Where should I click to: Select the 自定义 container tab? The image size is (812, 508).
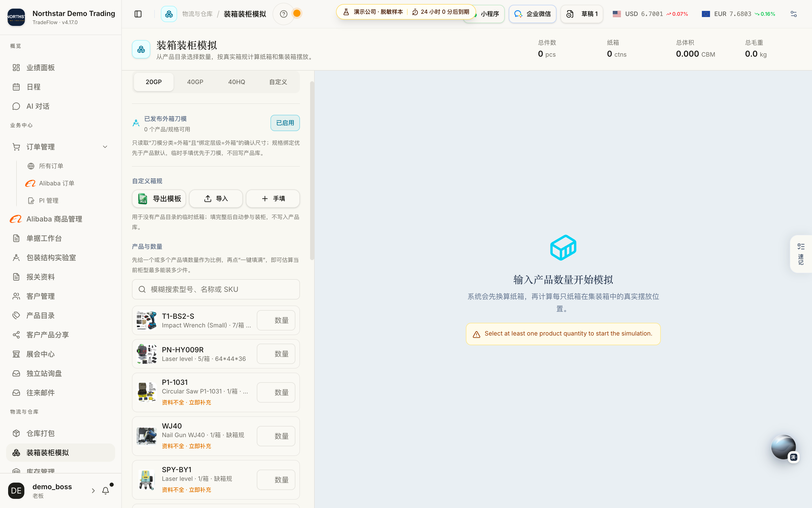(278, 82)
